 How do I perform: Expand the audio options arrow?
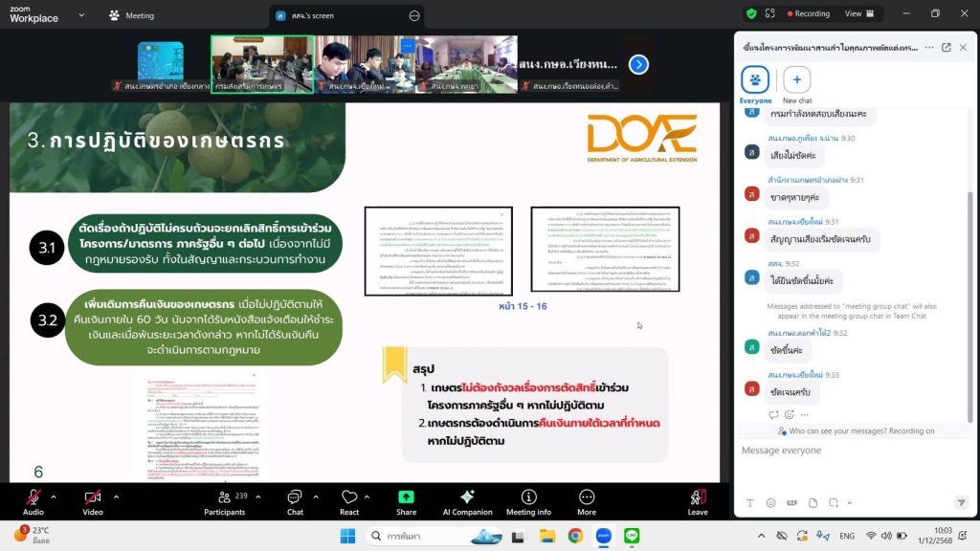pos(54,496)
